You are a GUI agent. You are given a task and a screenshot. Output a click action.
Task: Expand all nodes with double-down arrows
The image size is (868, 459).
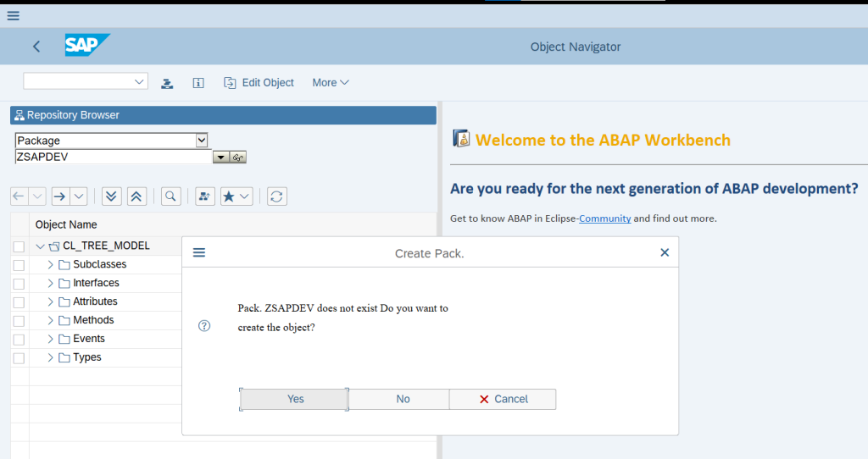(111, 196)
